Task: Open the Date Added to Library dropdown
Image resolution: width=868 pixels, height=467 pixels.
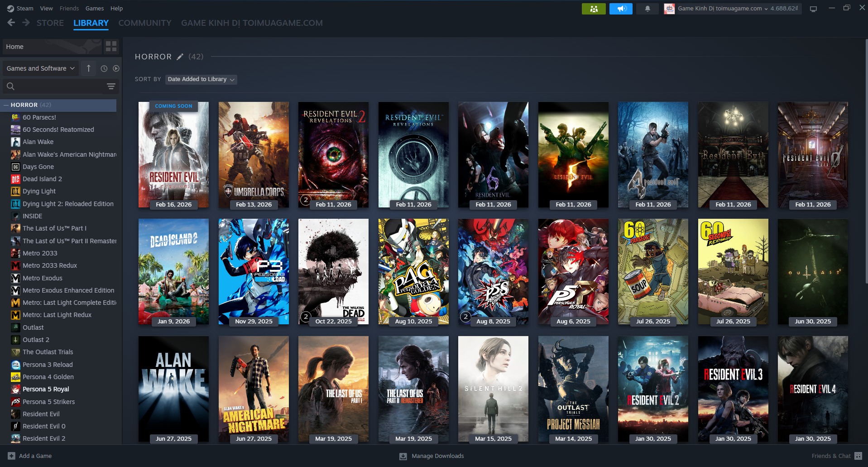Action: (x=201, y=79)
